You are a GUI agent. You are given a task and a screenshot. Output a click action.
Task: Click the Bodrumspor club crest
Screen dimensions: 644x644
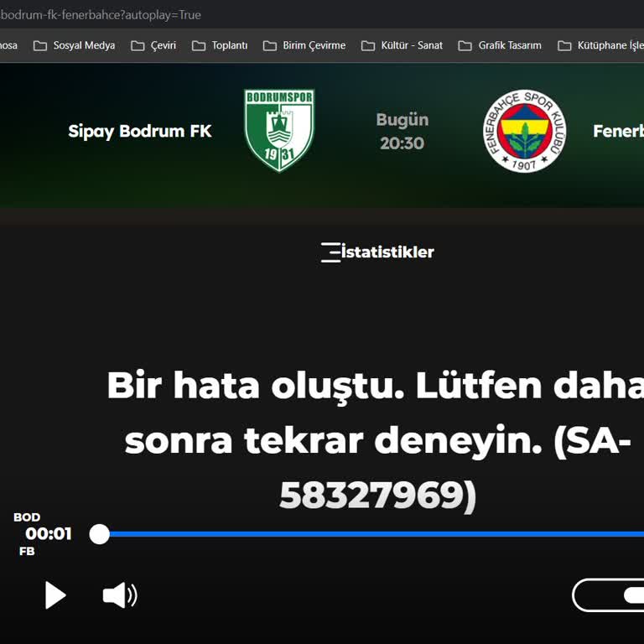[279, 131]
